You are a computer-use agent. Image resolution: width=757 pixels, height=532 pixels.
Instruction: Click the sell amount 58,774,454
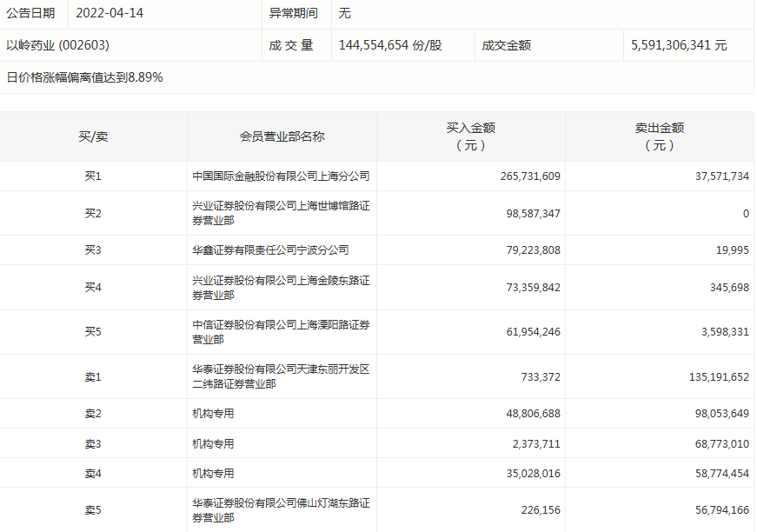721,474
